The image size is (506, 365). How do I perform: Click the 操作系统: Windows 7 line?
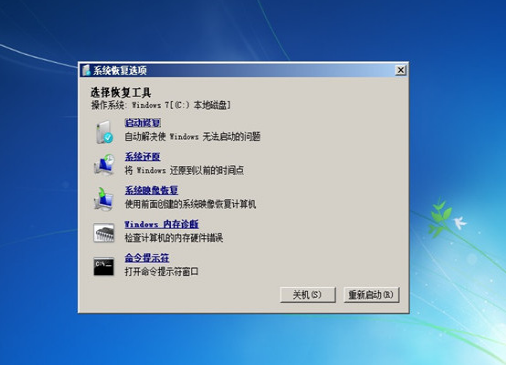pos(161,105)
